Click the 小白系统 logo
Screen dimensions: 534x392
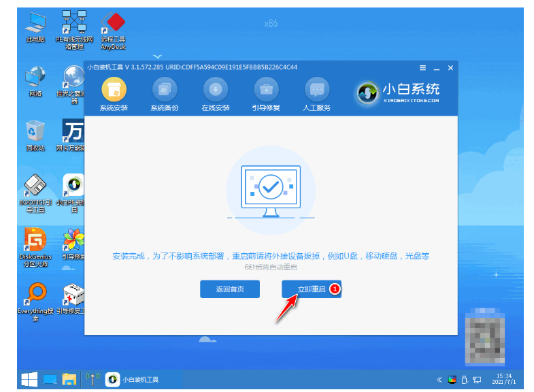[399, 93]
